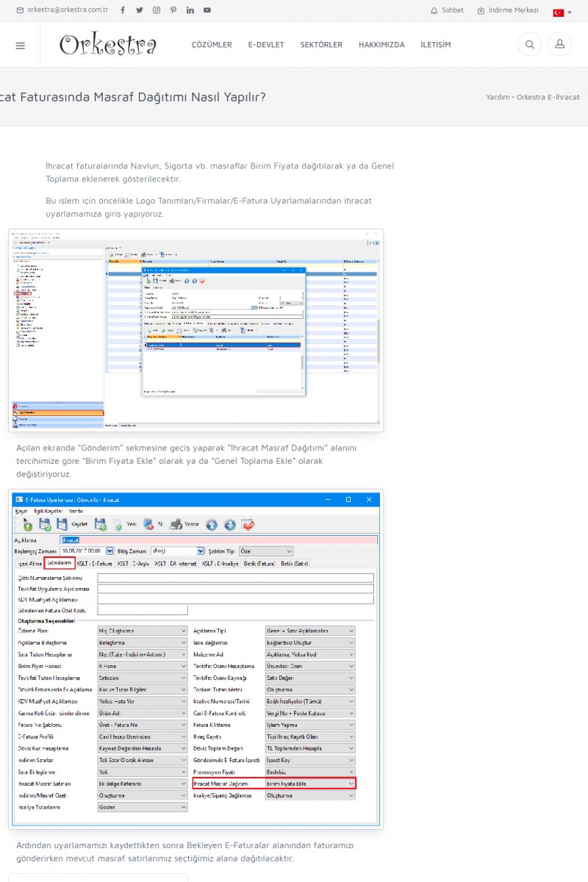The image size is (588, 882).
Task: Select SEKTÖRLER in navigation bar
Action: coord(321,45)
